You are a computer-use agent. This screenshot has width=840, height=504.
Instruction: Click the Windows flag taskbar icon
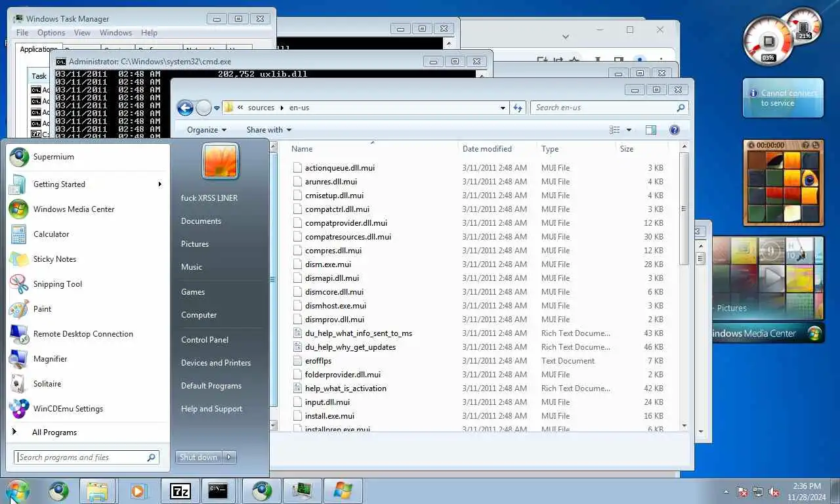pos(343,491)
